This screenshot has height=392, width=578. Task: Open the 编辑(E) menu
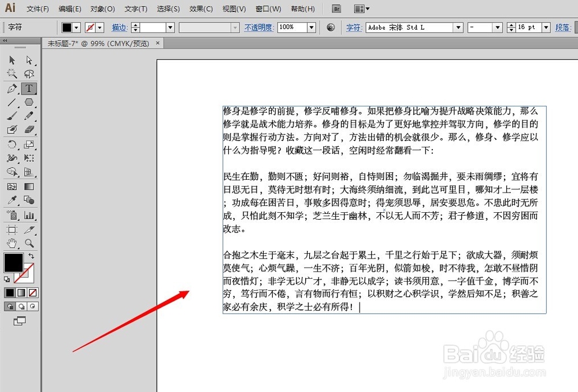tap(70, 9)
